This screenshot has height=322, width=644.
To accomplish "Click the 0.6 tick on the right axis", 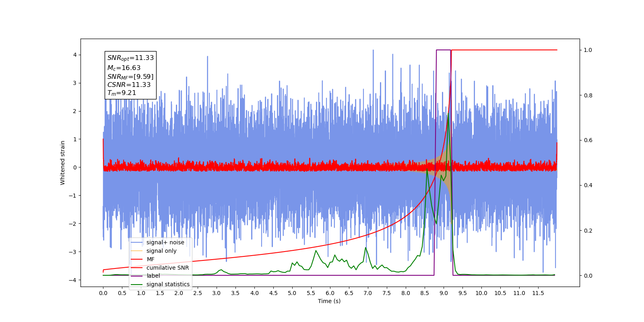I will pyautogui.click(x=588, y=140).
